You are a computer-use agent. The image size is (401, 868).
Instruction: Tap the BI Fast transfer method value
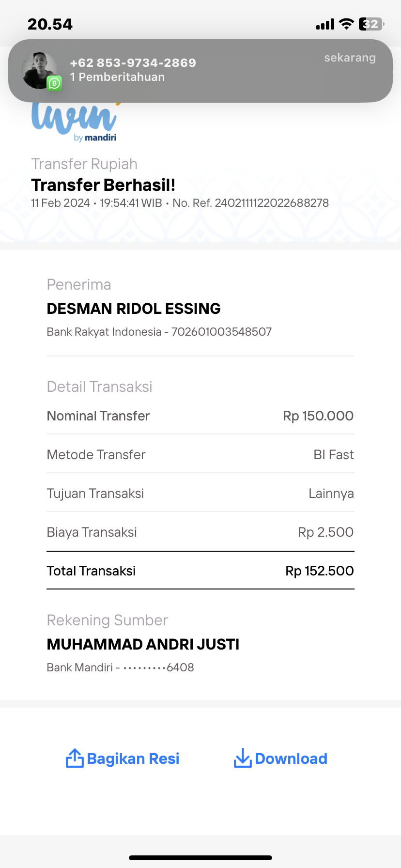point(334,455)
